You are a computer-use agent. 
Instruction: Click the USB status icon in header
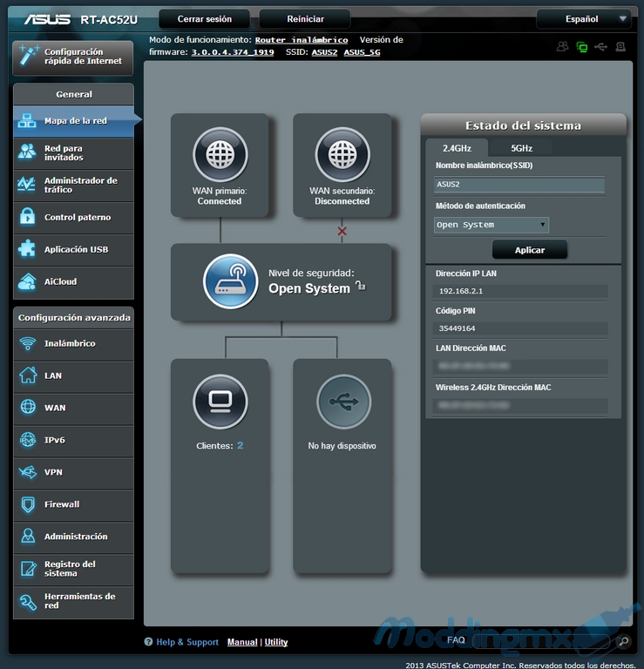pos(601,47)
